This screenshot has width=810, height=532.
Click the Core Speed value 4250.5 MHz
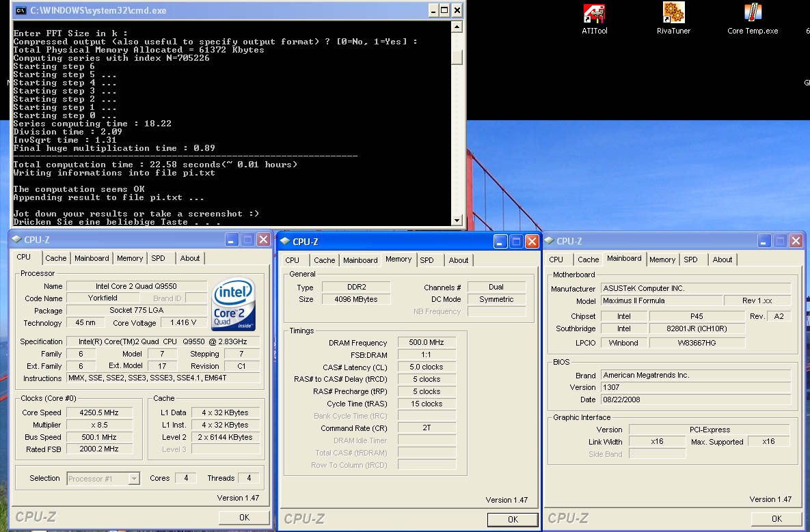(x=98, y=412)
